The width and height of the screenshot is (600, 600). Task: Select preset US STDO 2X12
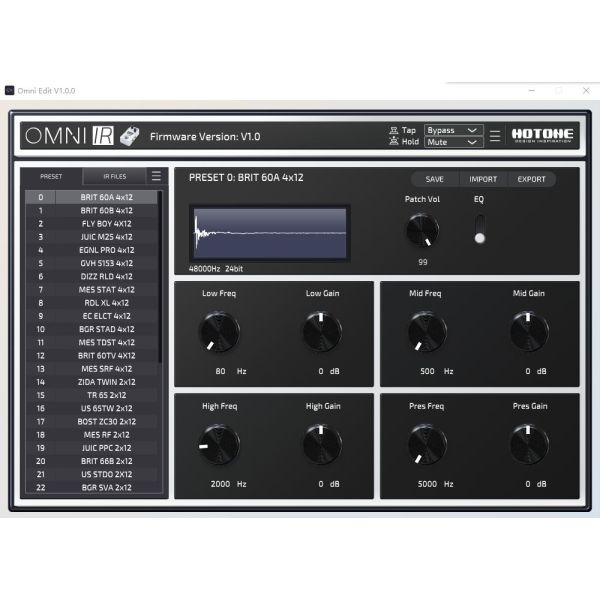(92, 474)
